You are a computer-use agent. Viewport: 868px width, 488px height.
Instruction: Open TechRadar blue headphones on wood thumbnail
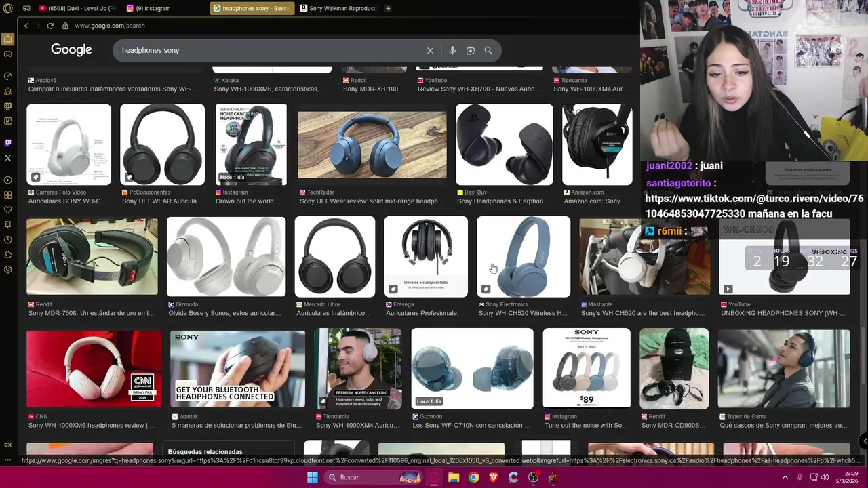[x=372, y=144]
